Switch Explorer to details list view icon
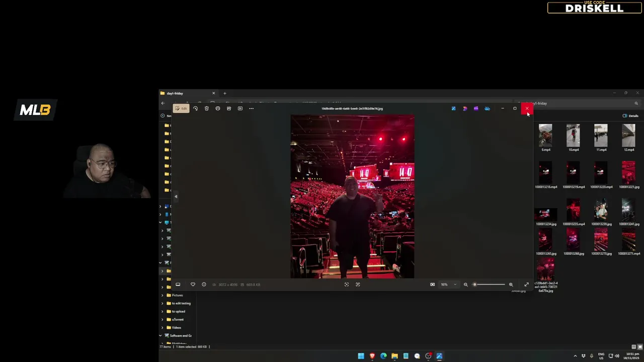 coord(633,347)
